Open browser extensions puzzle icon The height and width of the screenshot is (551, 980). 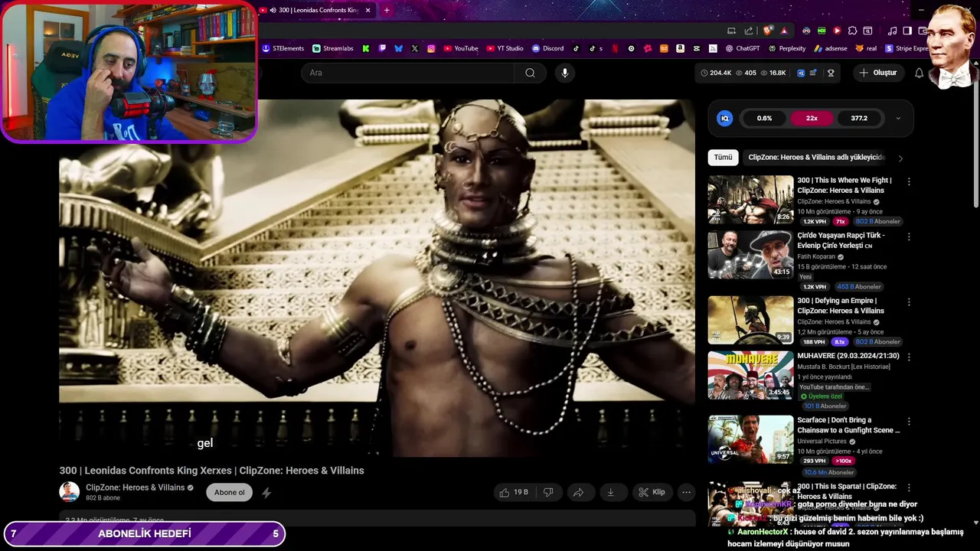pos(852,31)
